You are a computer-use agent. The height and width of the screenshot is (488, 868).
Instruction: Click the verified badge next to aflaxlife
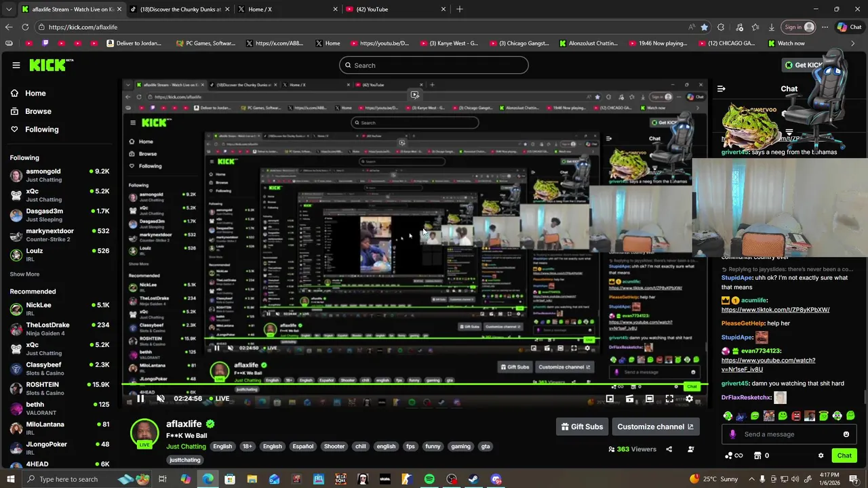[210, 424]
